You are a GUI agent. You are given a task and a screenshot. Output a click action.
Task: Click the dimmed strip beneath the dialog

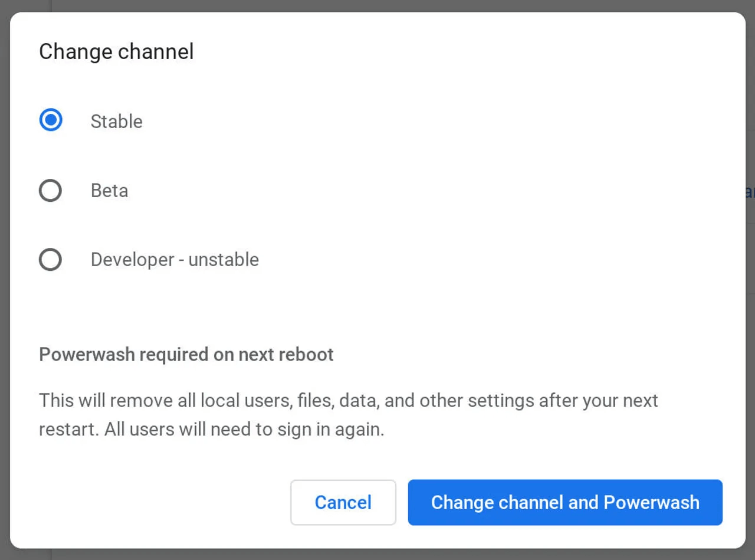377,555
